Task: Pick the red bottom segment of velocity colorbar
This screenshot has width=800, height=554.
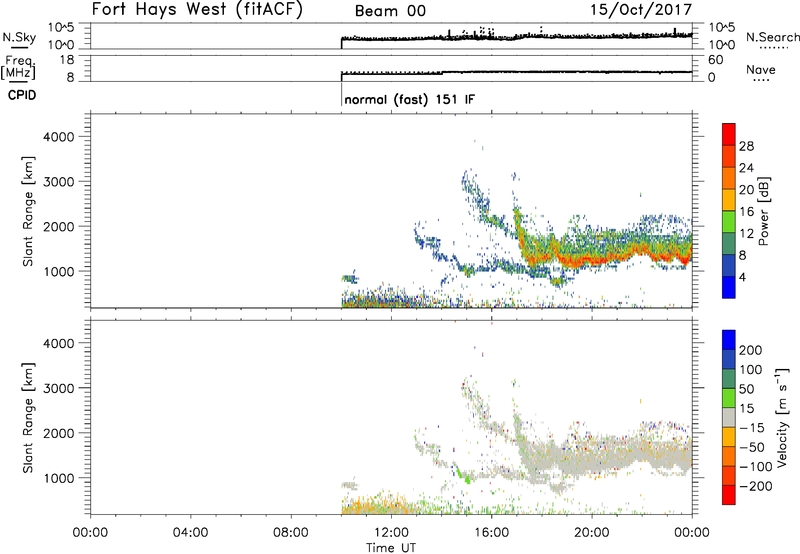Action: click(729, 495)
